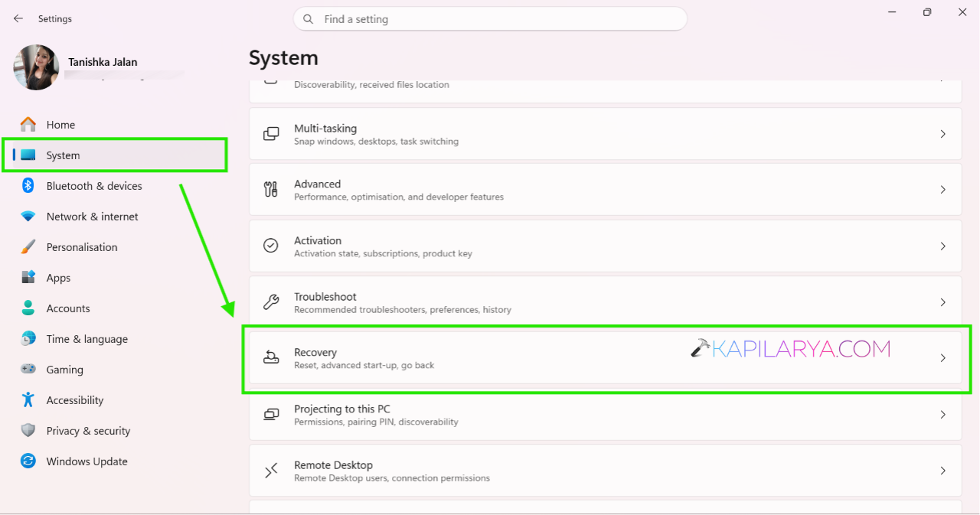980x515 pixels.
Task: Open Bluetooth & devices settings
Action: pyautogui.click(x=94, y=186)
